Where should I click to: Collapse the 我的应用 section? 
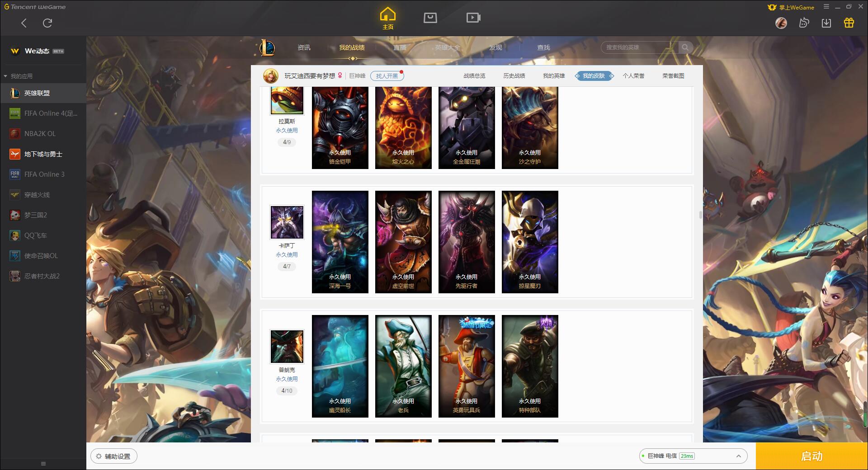tap(18, 76)
